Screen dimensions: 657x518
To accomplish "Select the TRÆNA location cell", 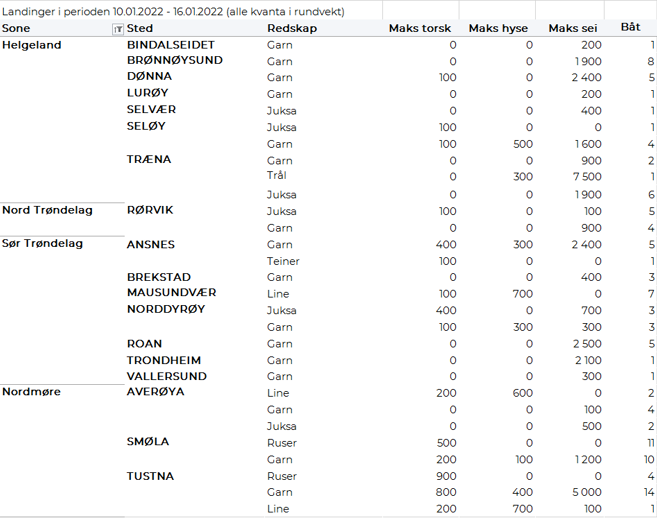I will click(x=149, y=160).
